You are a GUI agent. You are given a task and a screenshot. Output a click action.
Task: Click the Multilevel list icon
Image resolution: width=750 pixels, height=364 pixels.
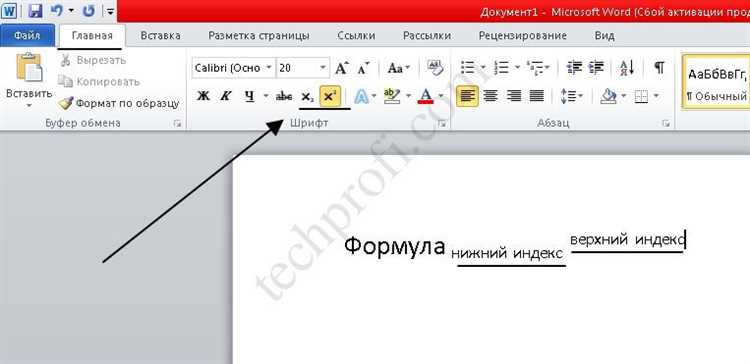[x=535, y=67]
